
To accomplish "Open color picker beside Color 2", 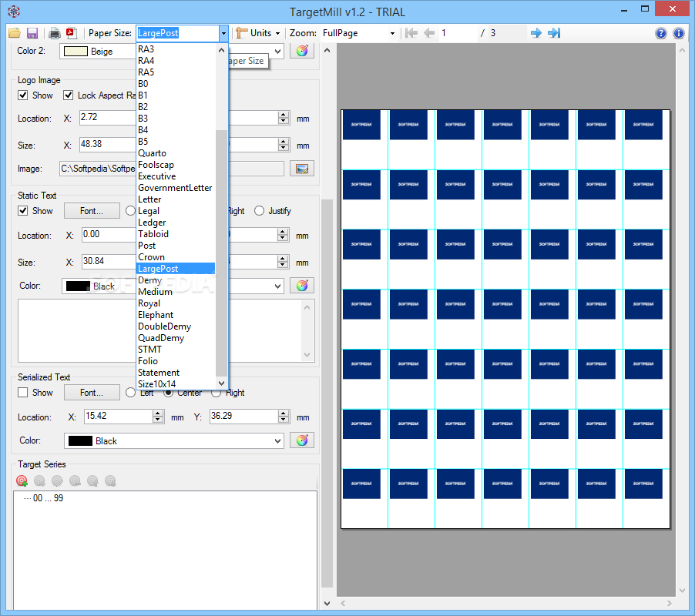I will pyautogui.click(x=302, y=51).
